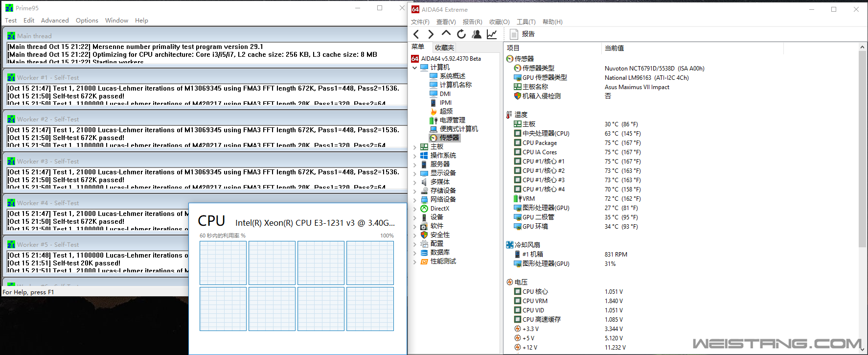Image resolution: width=868 pixels, height=355 pixels.
Task: Open the 收藏(O) menu
Action: tap(500, 22)
